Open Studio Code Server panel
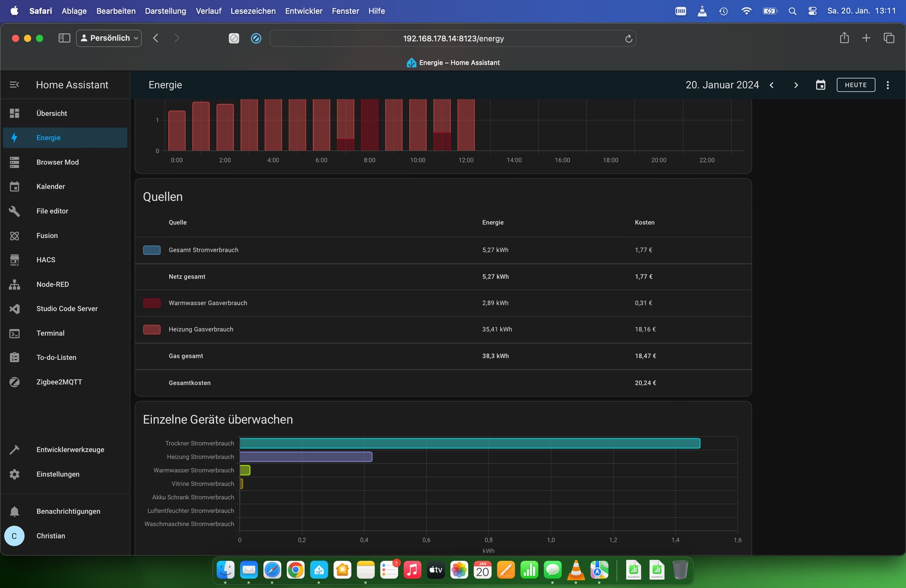The height and width of the screenshot is (588, 906). point(67,309)
